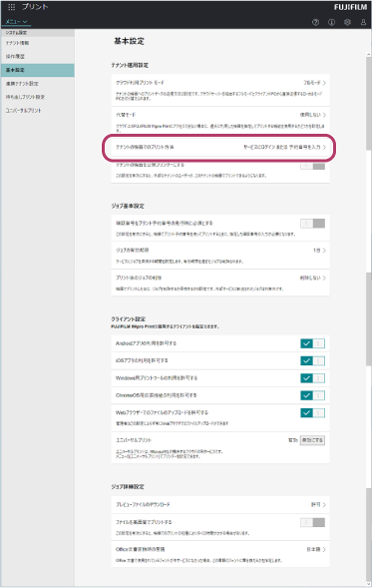Screen dimensions: 372x588
Task: Open 代替モード setting chevron
Action: pos(324,115)
